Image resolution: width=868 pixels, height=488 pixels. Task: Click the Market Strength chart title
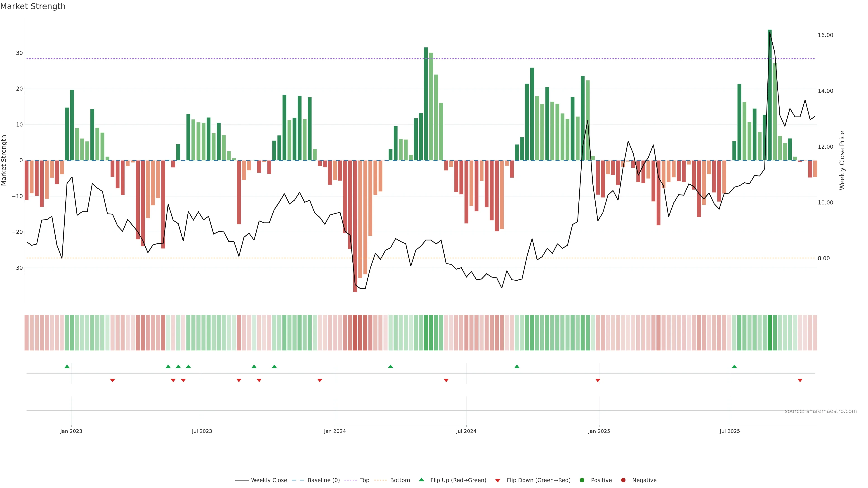[33, 6]
